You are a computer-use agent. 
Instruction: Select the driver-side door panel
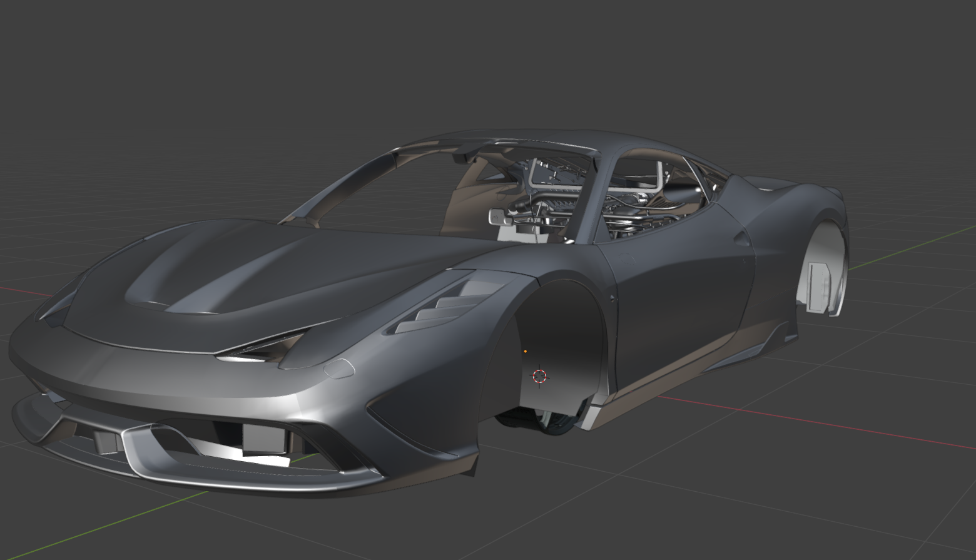click(x=682, y=294)
